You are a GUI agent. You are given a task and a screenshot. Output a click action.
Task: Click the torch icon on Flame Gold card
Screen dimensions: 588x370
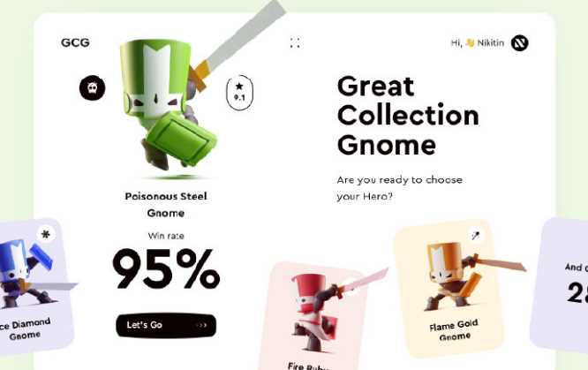(476, 235)
